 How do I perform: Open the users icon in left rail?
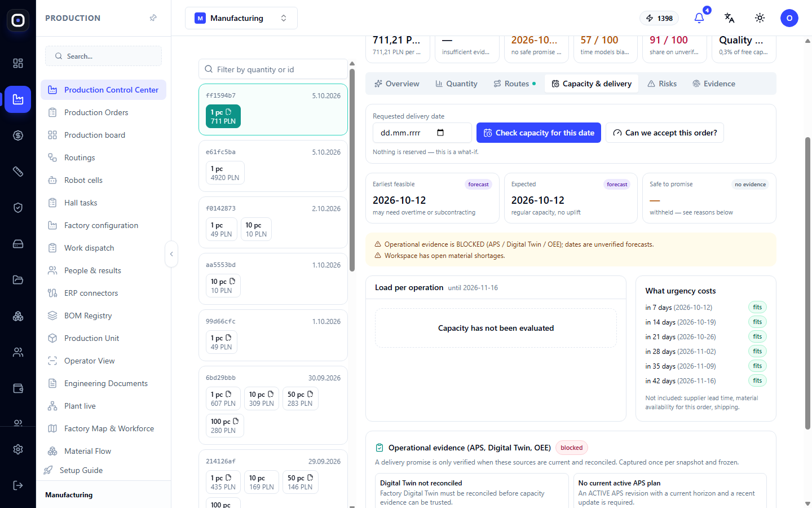[18, 352]
